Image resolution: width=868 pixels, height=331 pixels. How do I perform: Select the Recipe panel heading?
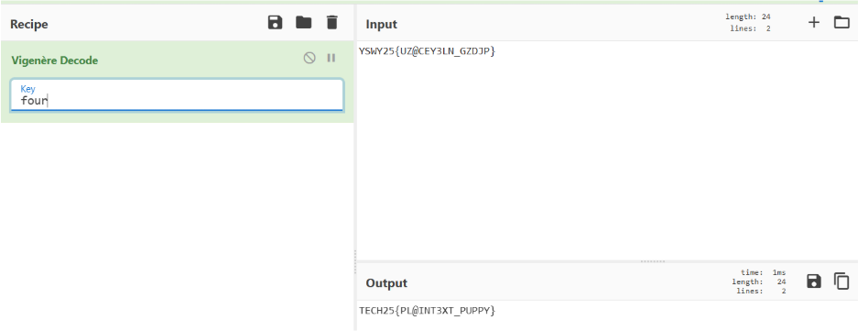[28, 25]
